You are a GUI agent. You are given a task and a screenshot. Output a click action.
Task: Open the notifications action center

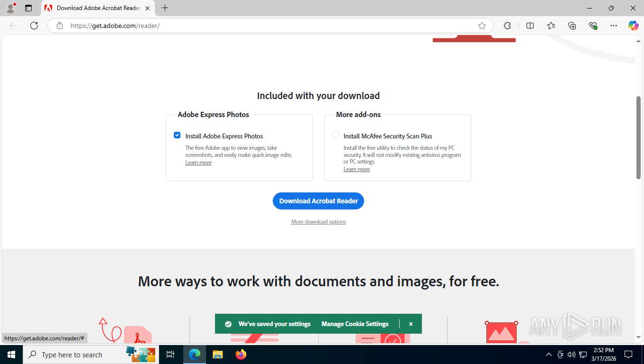[x=628, y=355]
